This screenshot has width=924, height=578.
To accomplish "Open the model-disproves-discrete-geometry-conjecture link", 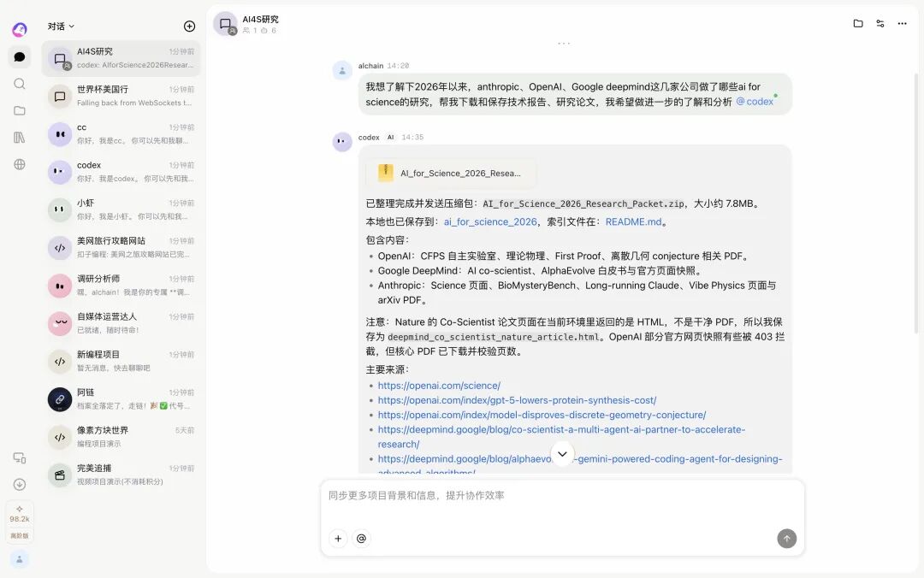I will point(542,415).
